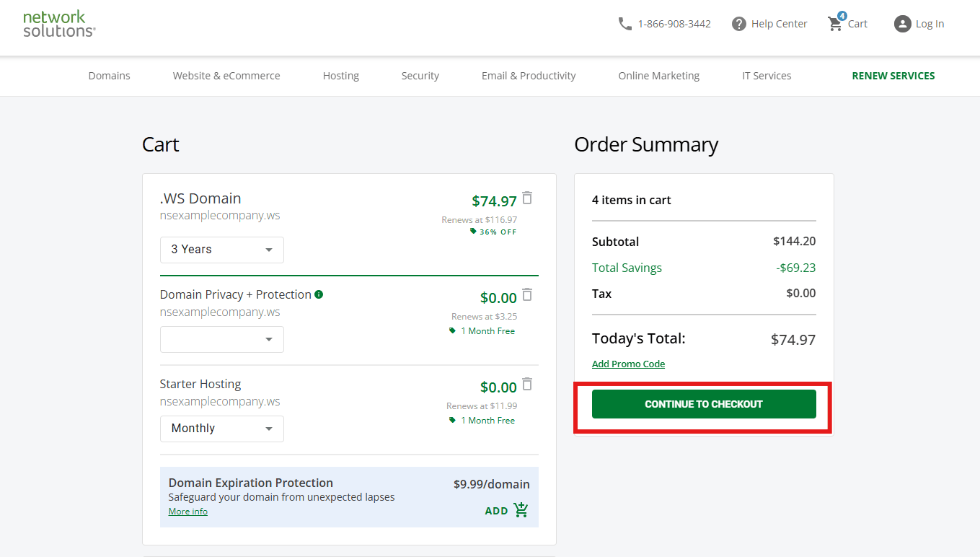Click the cart item count badge
The width and height of the screenshot is (980, 557).
(842, 14)
